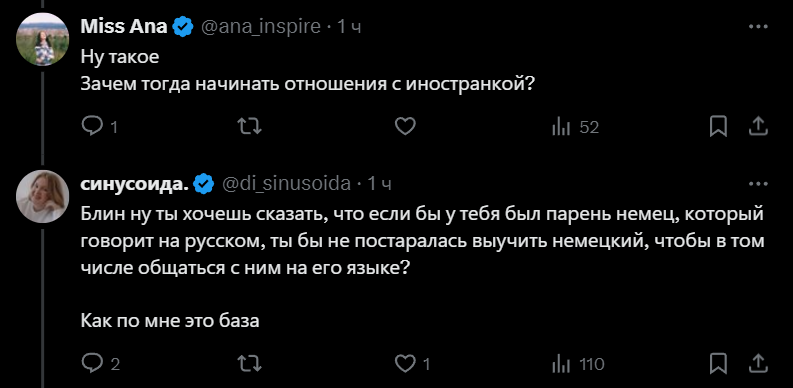Image resolution: width=793 pixels, height=388 pixels.
Task: Reply to синусоида's tweet
Action: [100, 364]
